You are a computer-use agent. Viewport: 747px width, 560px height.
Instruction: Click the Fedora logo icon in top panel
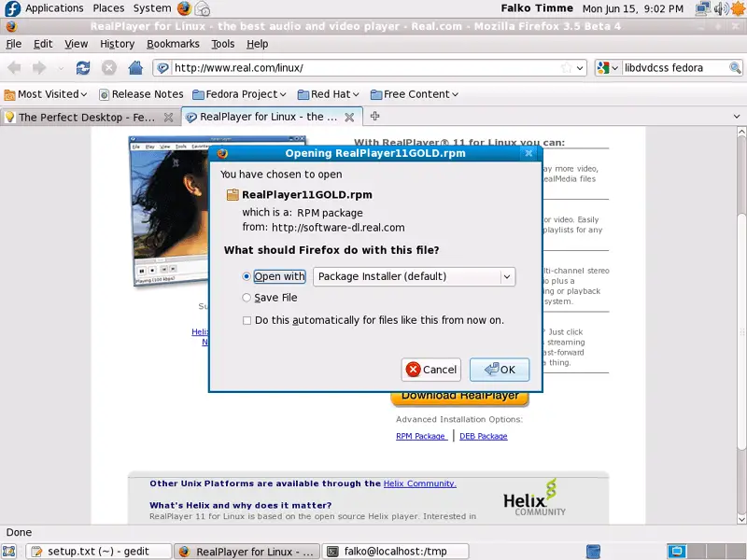11,8
